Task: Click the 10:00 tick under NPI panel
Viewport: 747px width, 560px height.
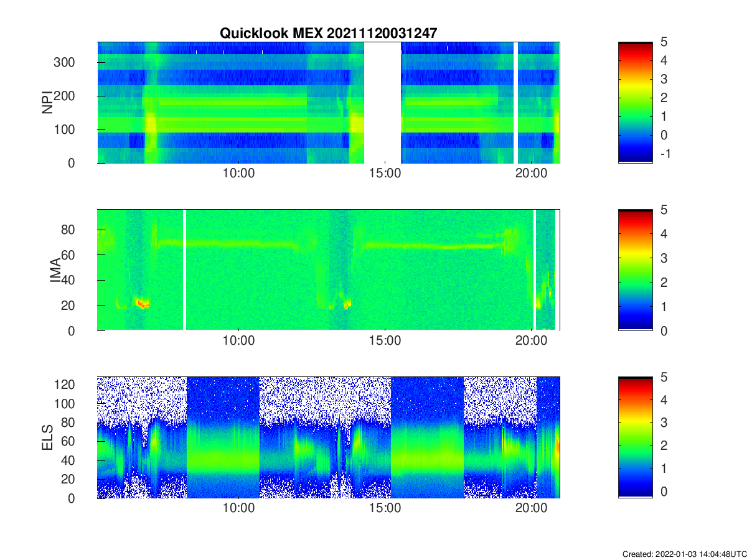Action: pos(238,173)
